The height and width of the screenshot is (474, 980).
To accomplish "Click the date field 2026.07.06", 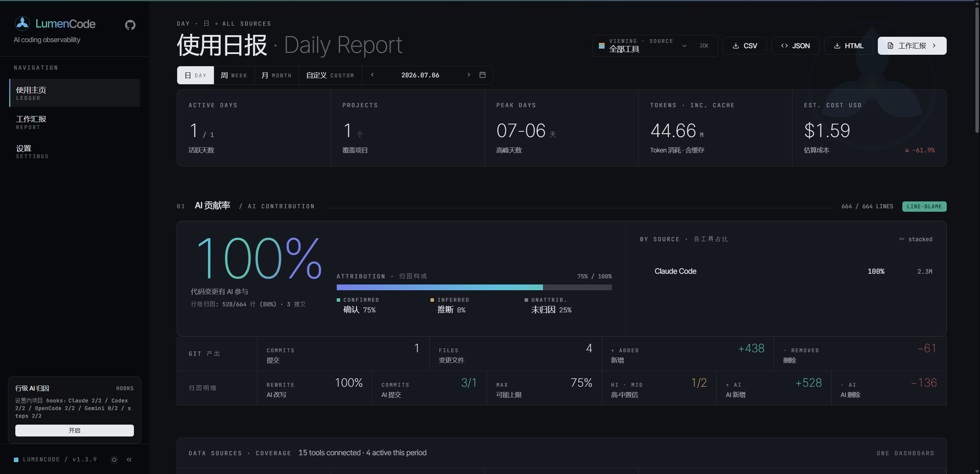I will pyautogui.click(x=420, y=75).
